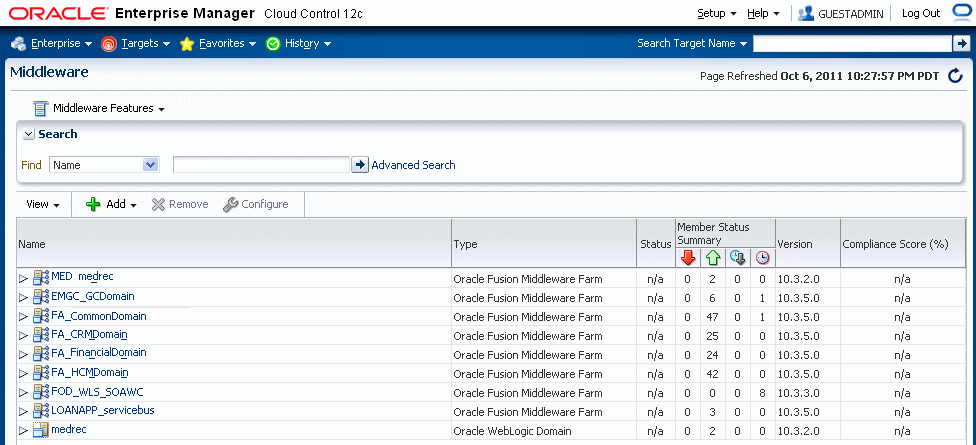
Task: Open the FA_CRMDomain link
Action: point(90,335)
